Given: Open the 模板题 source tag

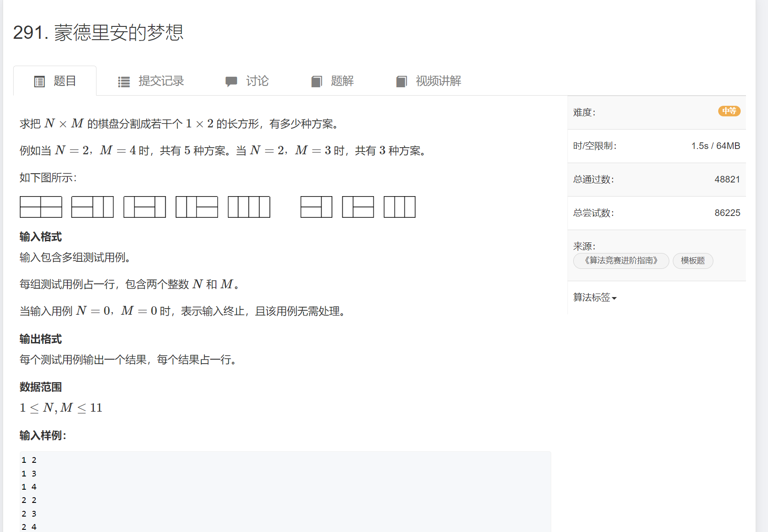Looking at the screenshot, I should [693, 261].
